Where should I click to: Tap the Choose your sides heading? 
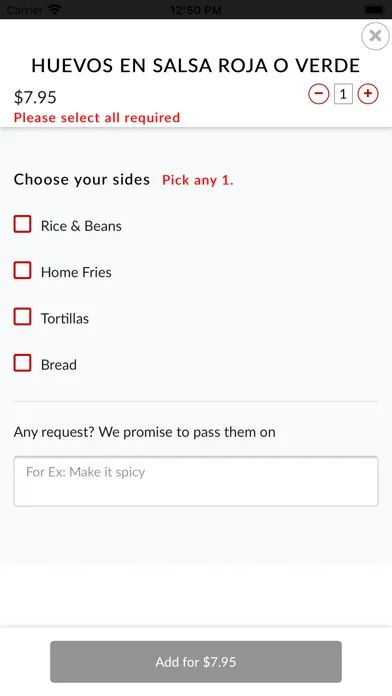[82, 179]
